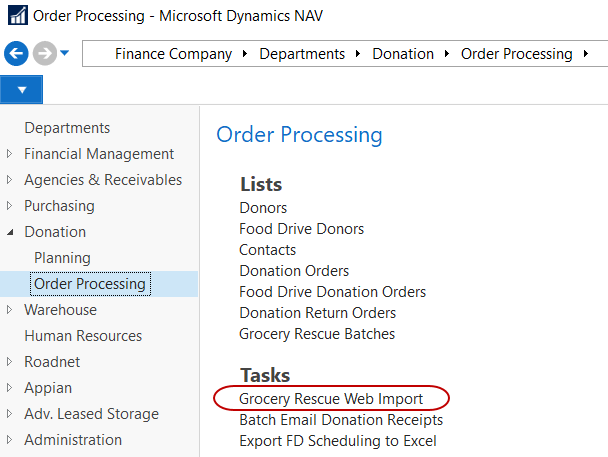Collapse the Donation tree node

pyautogui.click(x=10, y=232)
